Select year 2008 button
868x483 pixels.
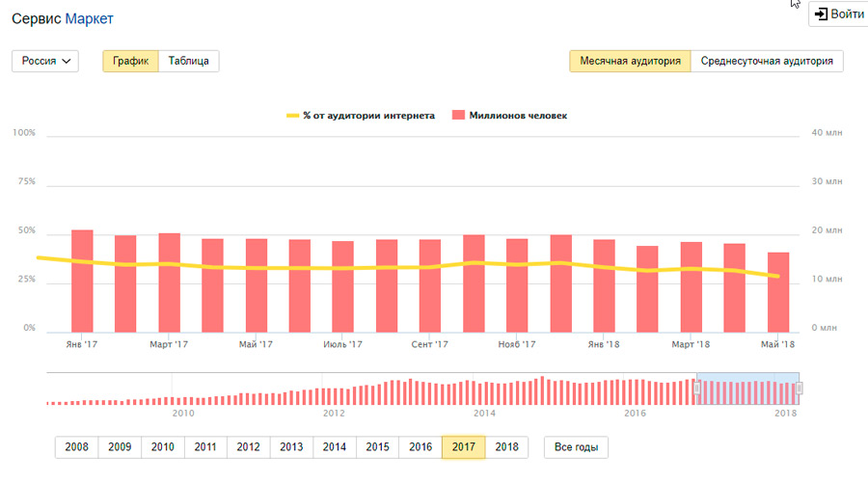point(76,447)
